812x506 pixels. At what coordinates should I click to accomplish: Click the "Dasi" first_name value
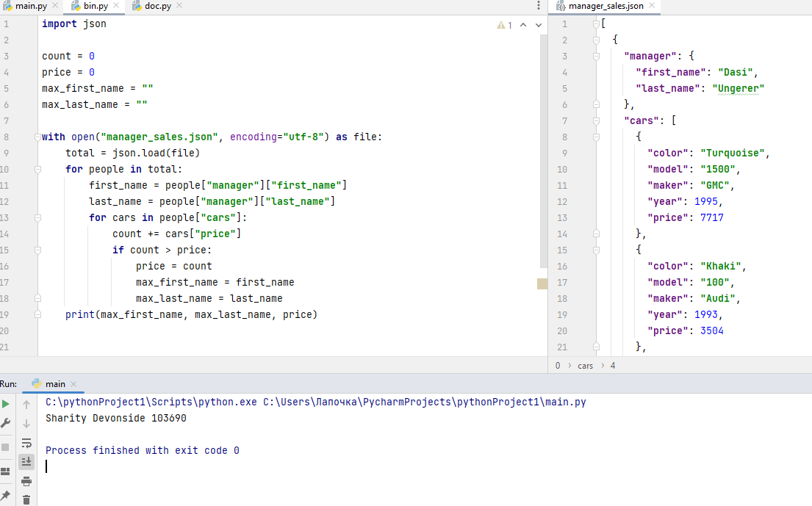(x=736, y=73)
